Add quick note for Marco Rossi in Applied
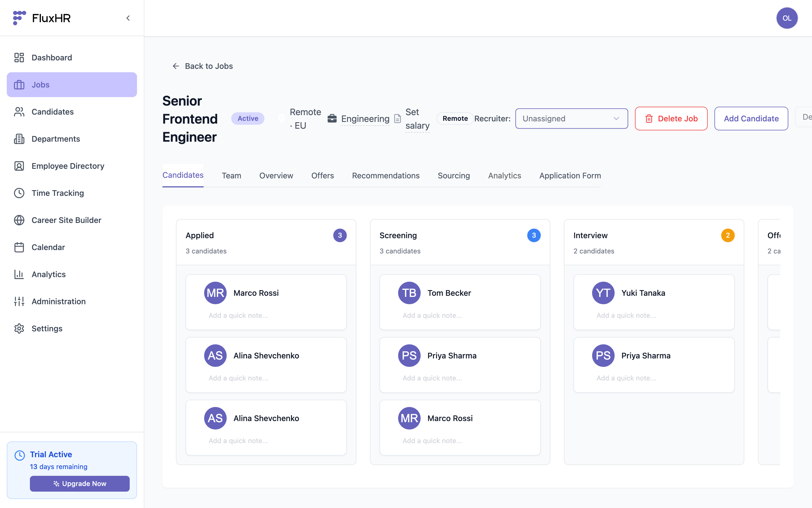 click(239, 316)
